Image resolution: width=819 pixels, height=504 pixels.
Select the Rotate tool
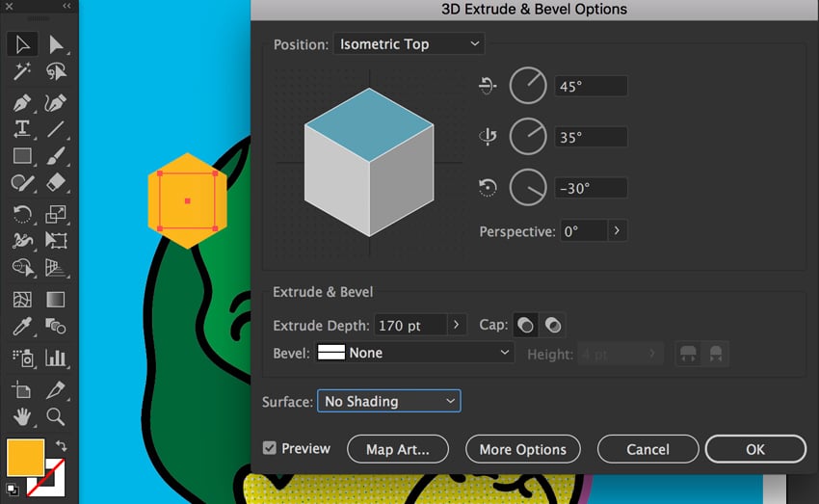(x=22, y=214)
